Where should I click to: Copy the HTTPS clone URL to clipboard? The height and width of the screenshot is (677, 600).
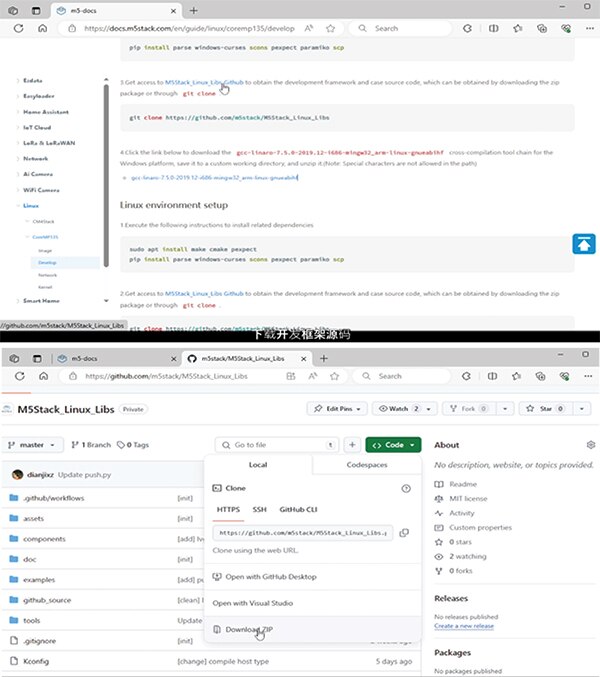[x=404, y=533]
